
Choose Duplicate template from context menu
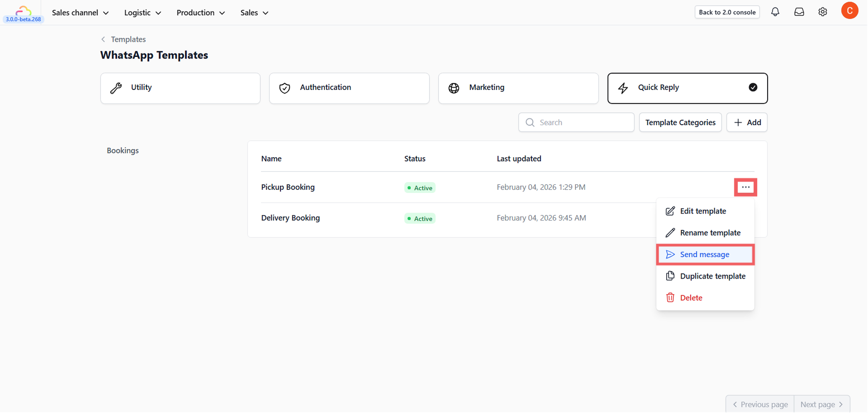click(x=705, y=276)
